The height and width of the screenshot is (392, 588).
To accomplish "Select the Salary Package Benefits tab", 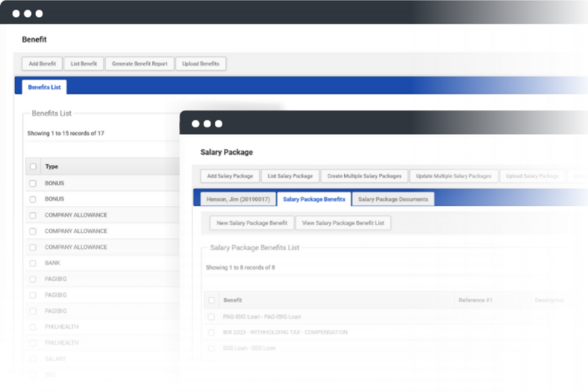I will [313, 199].
